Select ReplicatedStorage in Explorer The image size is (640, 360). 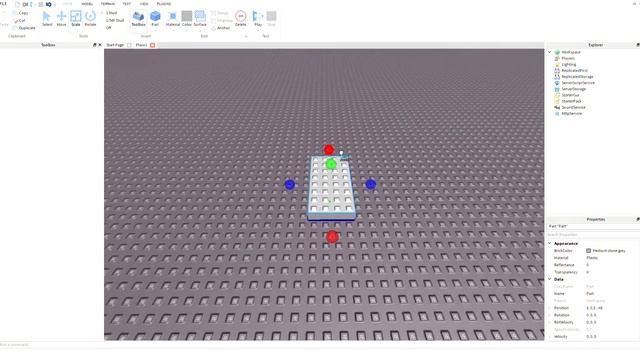577,77
